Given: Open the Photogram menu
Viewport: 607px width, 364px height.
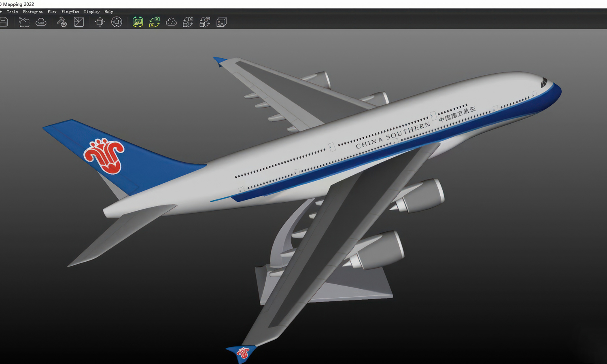Looking at the screenshot, I should (32, 12).
